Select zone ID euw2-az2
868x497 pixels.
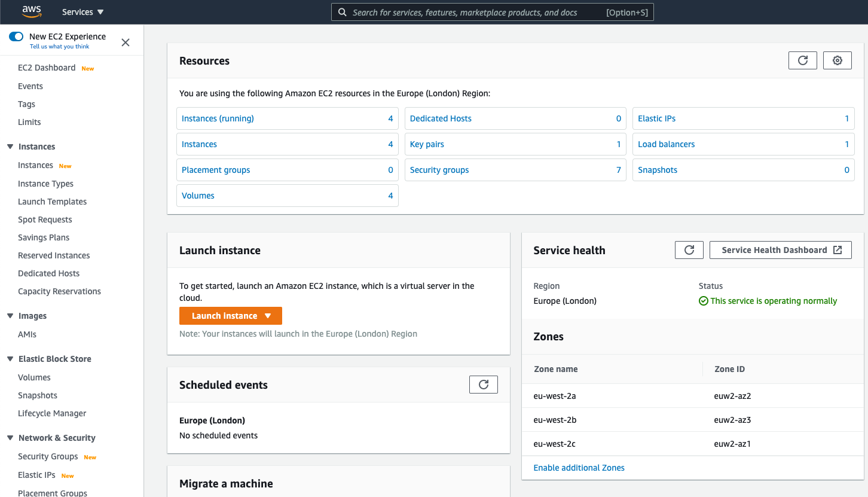pyautogui.click(x=732, y=396)
